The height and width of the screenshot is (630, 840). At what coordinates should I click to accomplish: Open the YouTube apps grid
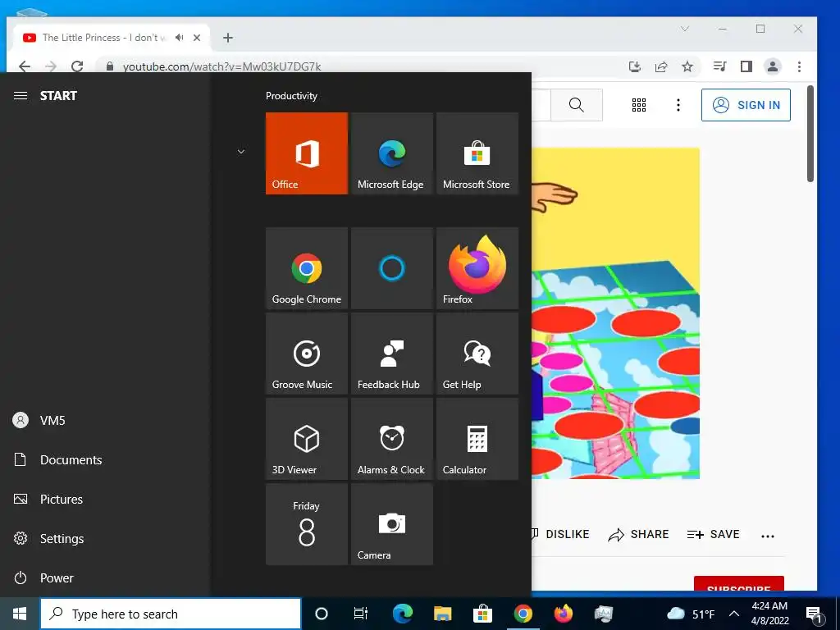point(638,105)
